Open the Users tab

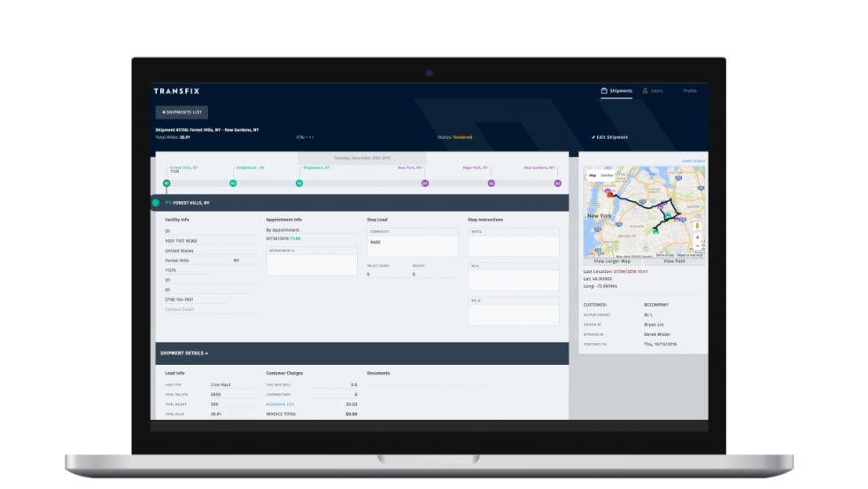(653, 91)
